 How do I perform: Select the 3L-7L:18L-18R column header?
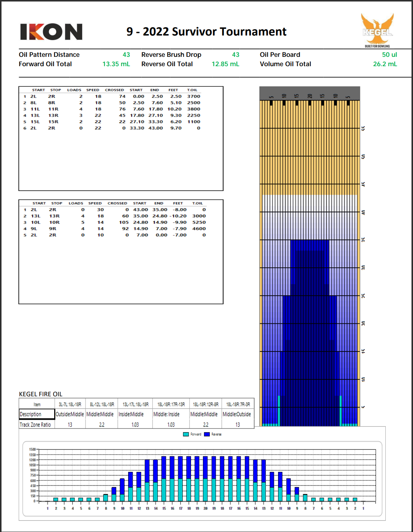pyautogui.click(x=70, y=405)
